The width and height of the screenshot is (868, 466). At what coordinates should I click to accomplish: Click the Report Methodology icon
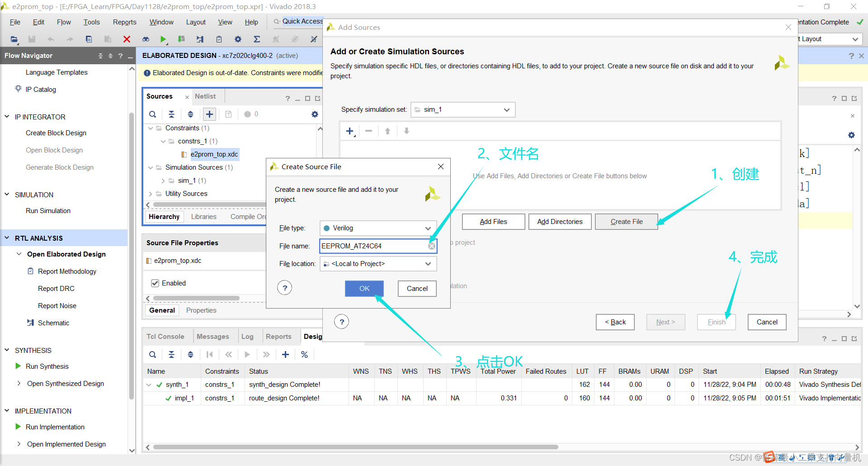click(30, 271)
